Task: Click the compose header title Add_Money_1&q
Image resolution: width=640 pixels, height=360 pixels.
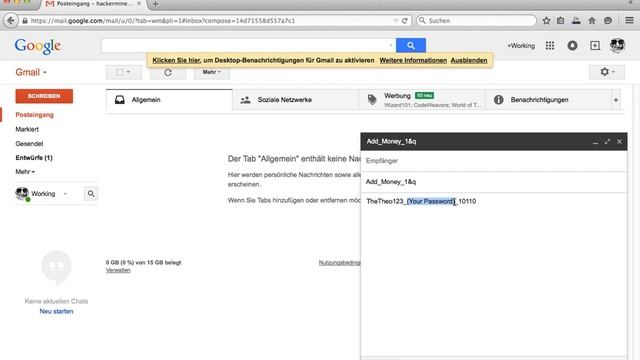Action: tap(391, 142)
